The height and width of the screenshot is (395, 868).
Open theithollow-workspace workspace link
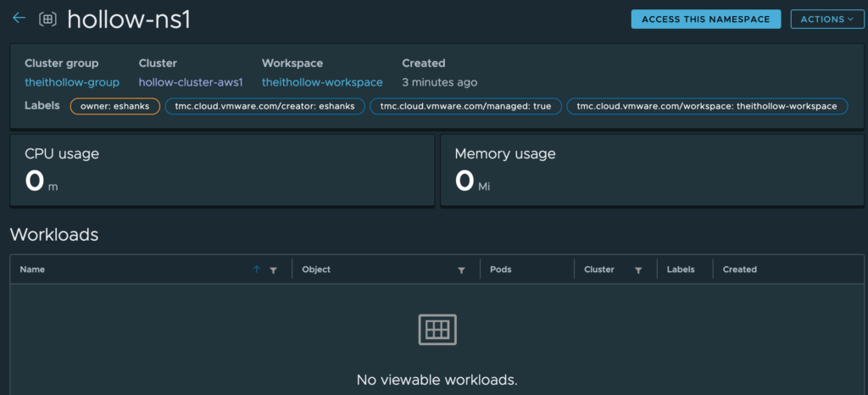tap(322, 82)
